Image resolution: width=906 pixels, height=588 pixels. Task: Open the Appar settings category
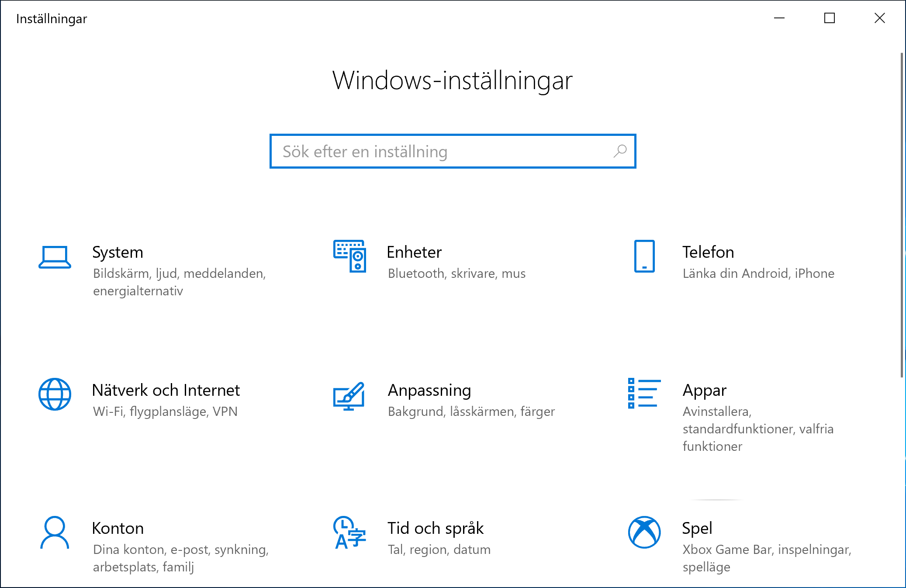704,390
